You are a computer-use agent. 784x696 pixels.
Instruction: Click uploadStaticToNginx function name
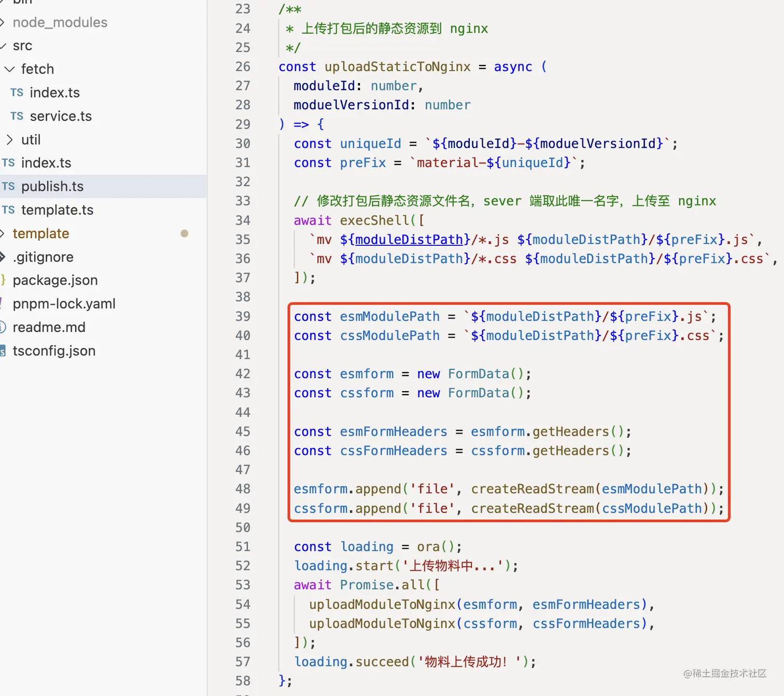398,67
